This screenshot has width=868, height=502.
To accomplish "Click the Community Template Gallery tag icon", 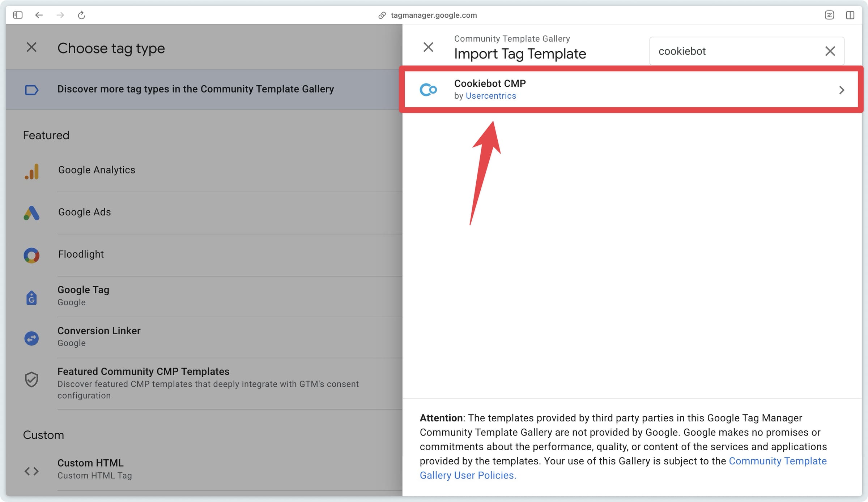I will (31, 90).
